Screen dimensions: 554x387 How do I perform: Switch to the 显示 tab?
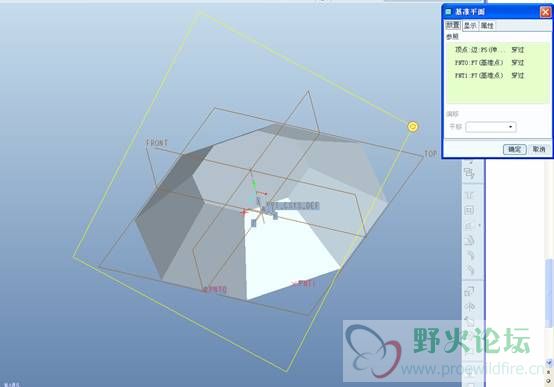click(470, 25)
